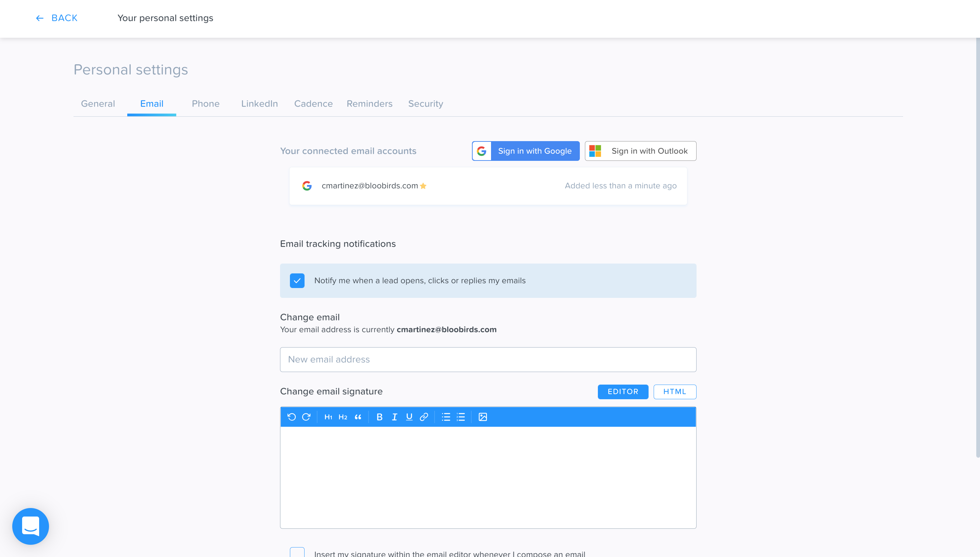Insert numbered list in signature
980x557 pixels.
coord(461,417)
